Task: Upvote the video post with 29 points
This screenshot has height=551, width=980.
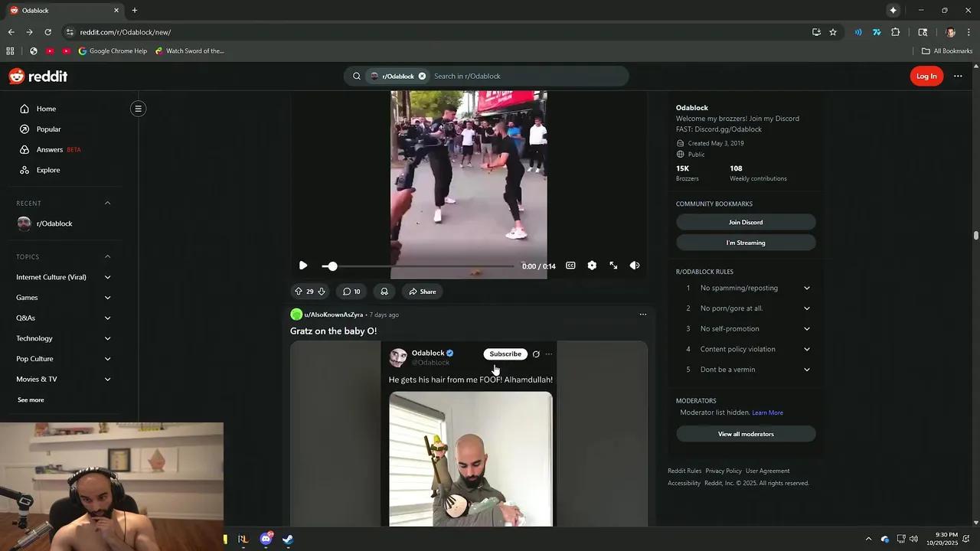Action: click(x=298, y=292)
